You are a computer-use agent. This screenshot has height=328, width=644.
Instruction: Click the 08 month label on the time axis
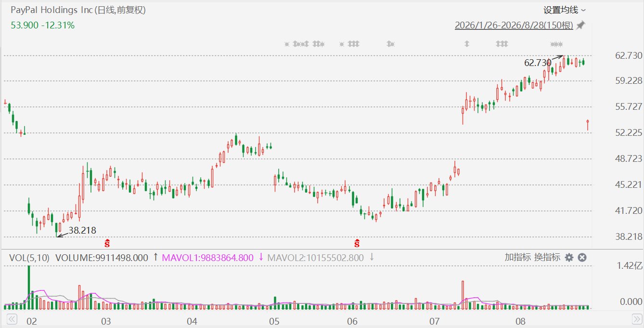click(519, 320)
